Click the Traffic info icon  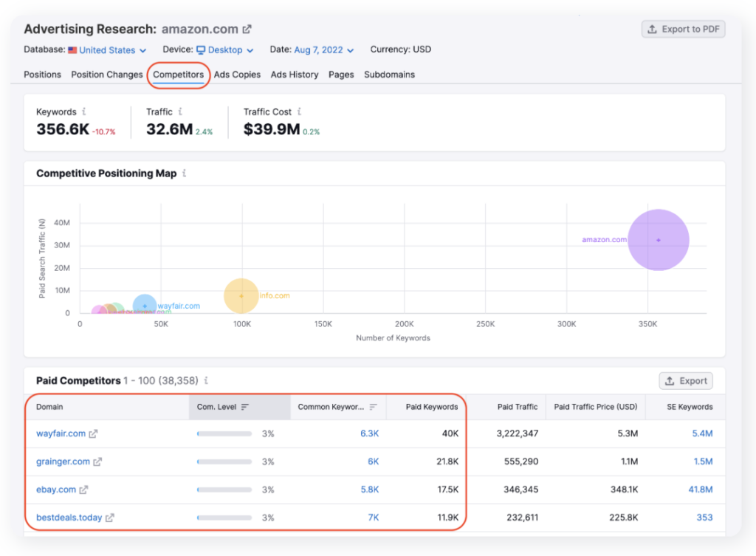[x=180, y=111]
